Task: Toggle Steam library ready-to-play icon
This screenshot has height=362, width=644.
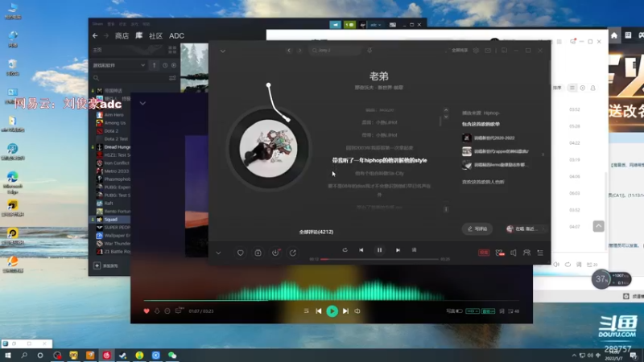Action: pyautogui.click(x=174, y=65)
